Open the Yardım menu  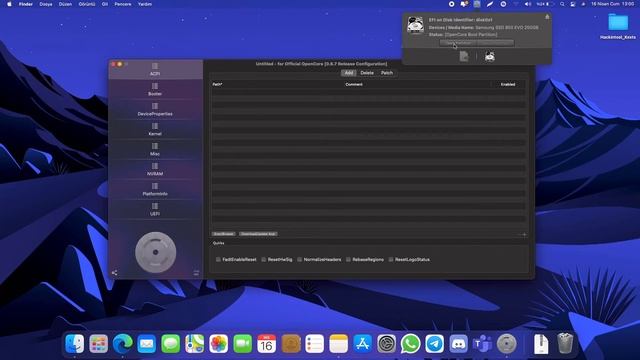click(x=145, y=4)
